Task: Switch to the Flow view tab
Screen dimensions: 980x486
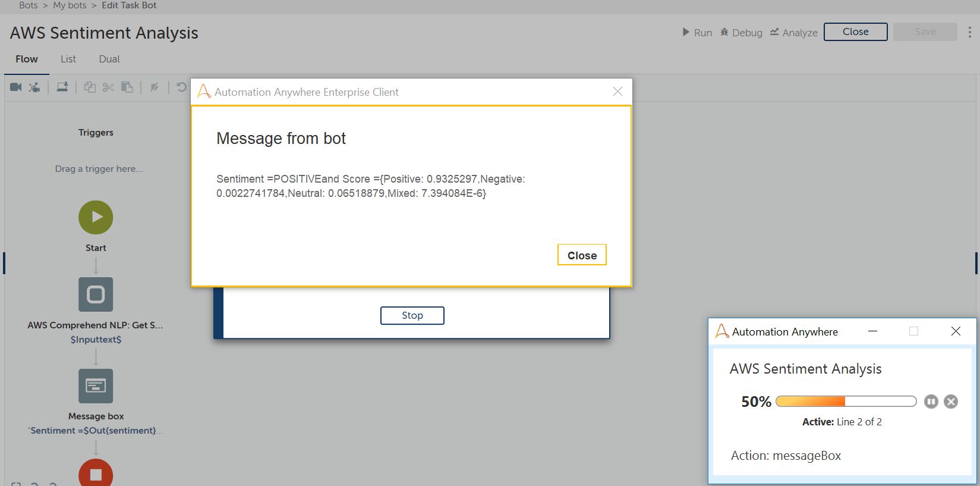Action: tap(27, 59)
